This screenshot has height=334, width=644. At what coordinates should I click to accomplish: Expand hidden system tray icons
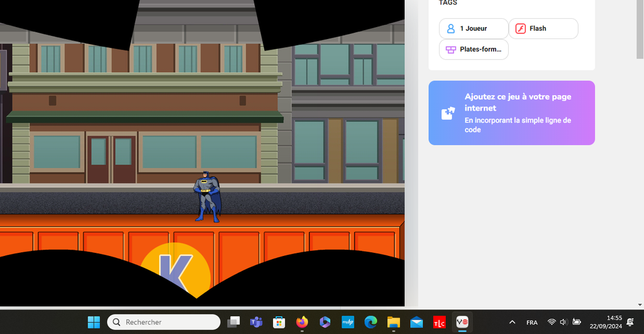[512, 322]
